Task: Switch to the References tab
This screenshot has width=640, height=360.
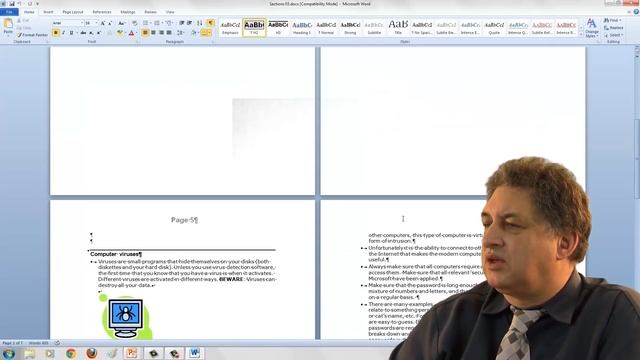Action: click(102, 12)
